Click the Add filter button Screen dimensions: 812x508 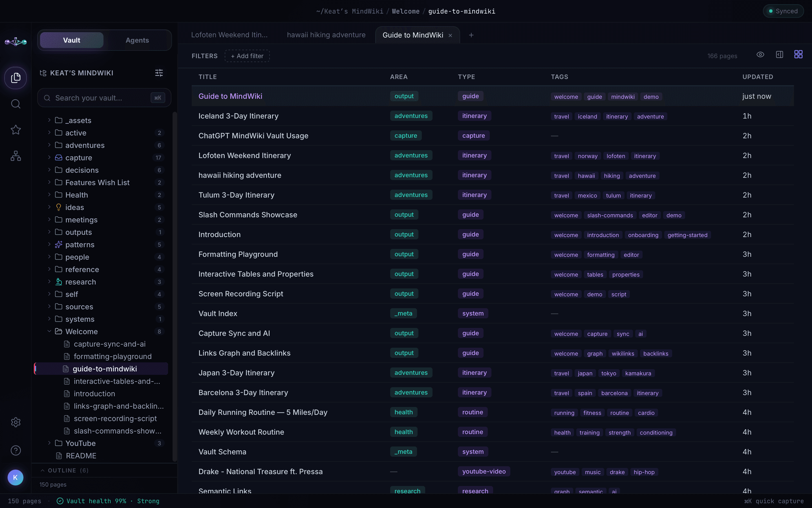[247, 56]
